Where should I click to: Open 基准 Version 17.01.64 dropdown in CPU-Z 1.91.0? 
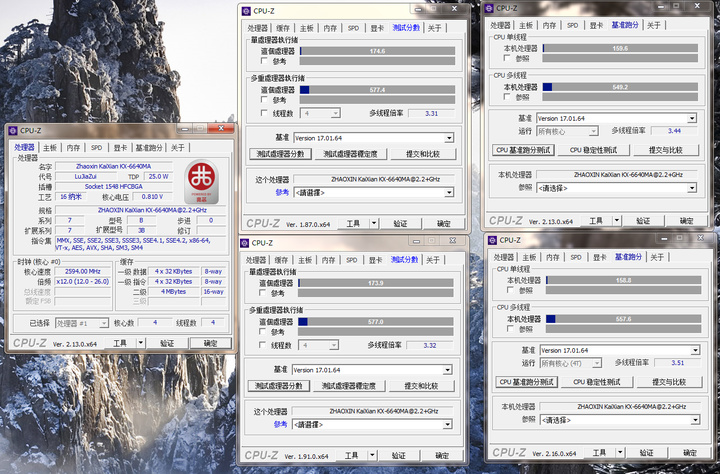coord(372,370)
